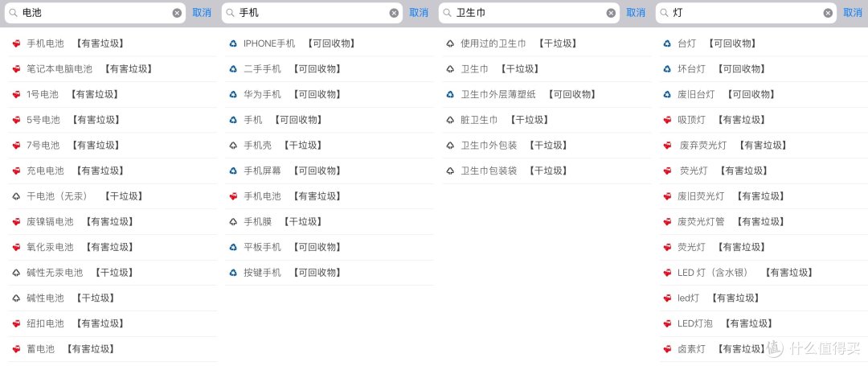This screenshot has height=366, width=868.
Task: Clear the 手机 search text with X icon
Action: 394,14
